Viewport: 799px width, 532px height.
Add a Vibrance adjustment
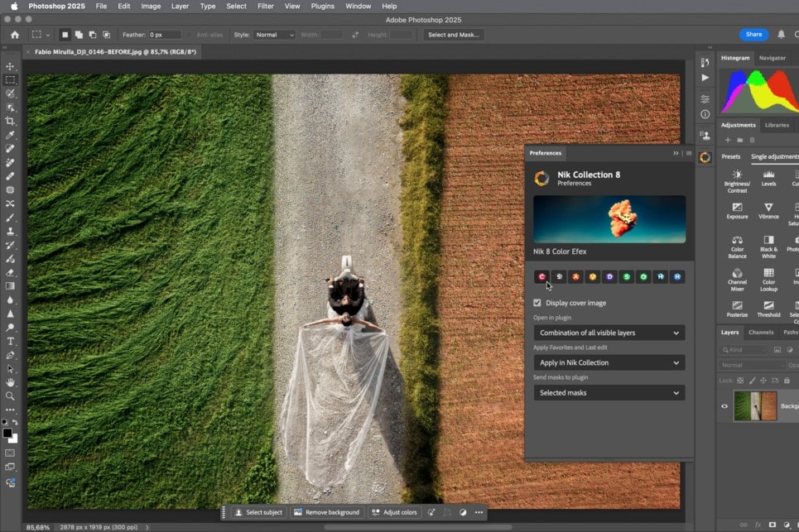point(768,207)
